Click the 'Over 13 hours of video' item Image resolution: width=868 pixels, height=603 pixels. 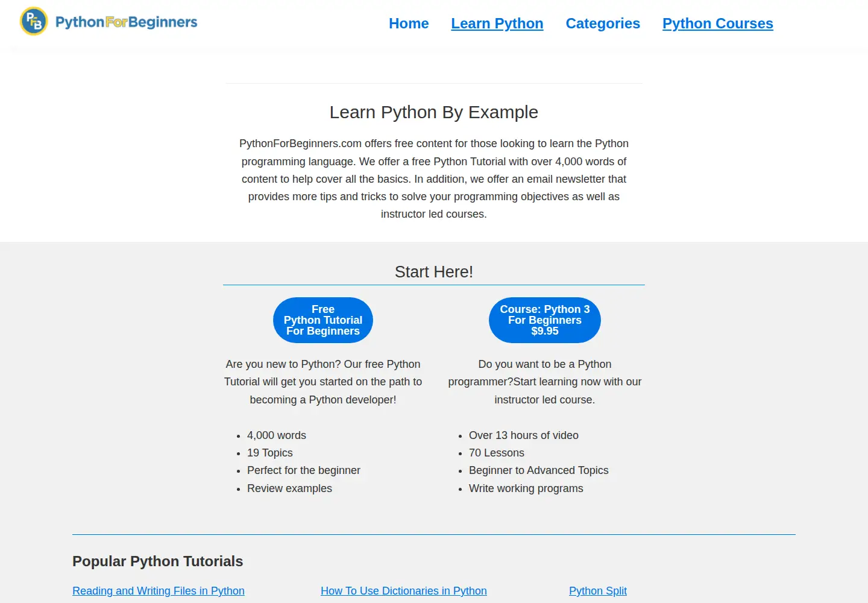(x=524, y=435)
